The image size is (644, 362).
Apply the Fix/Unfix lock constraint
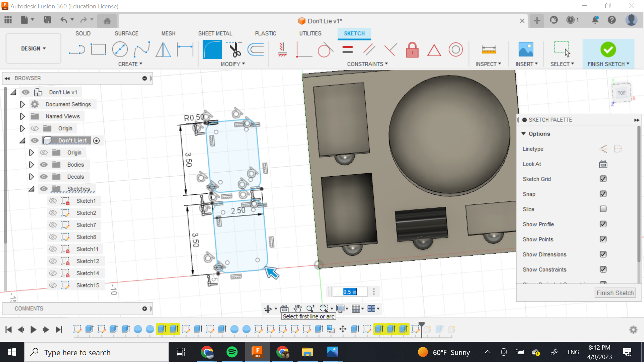[412, 50]
